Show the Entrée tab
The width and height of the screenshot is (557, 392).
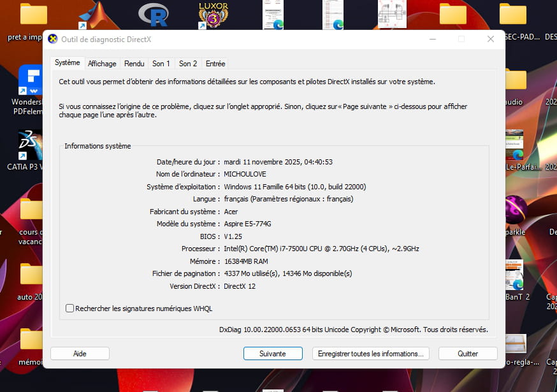(215, 64)
